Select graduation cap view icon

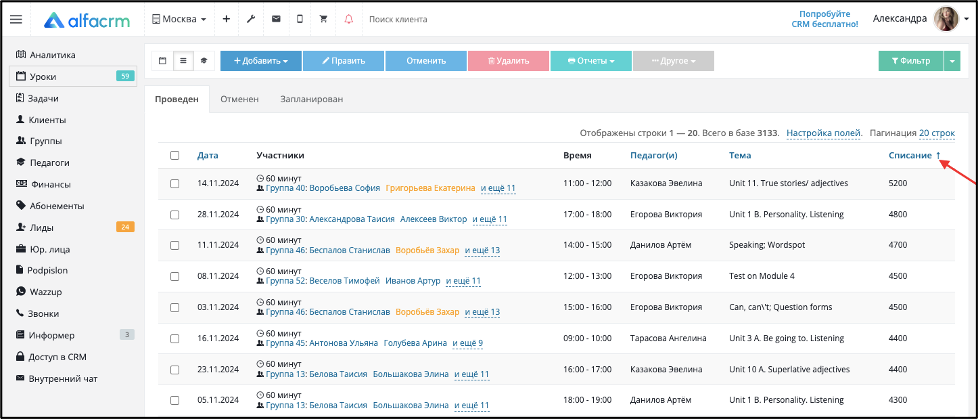(x=204, y=61)
